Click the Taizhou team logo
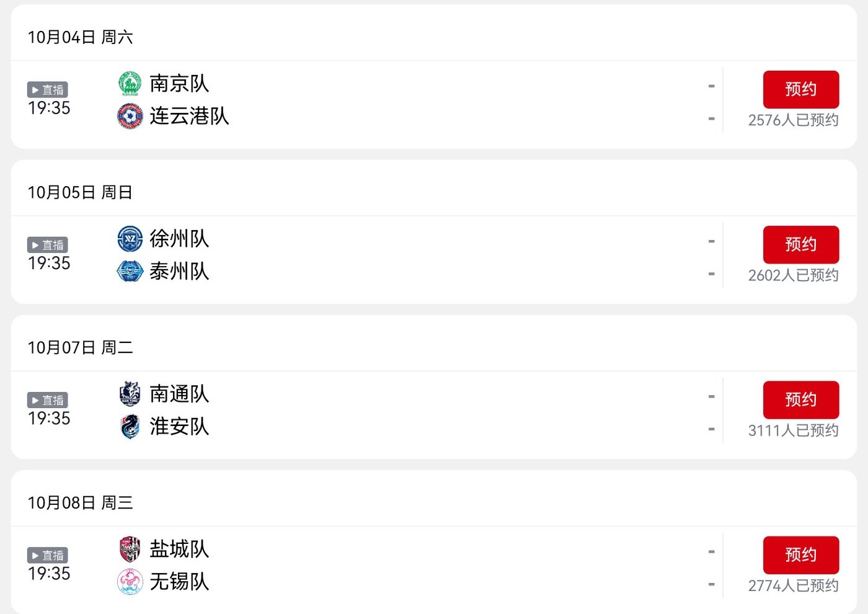This screenshot has width=868, height=614. pyautogui.click(x=130, y=271)
